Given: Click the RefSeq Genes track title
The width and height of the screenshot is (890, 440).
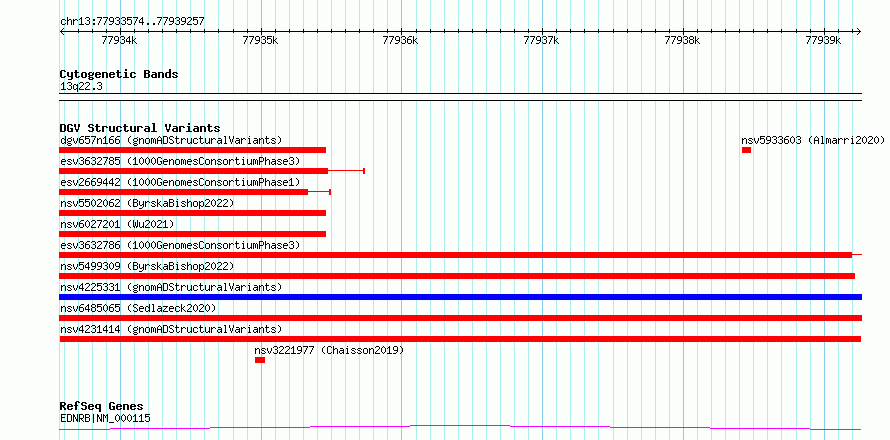Looking at the screenshot, I should [x=102, y=406].
